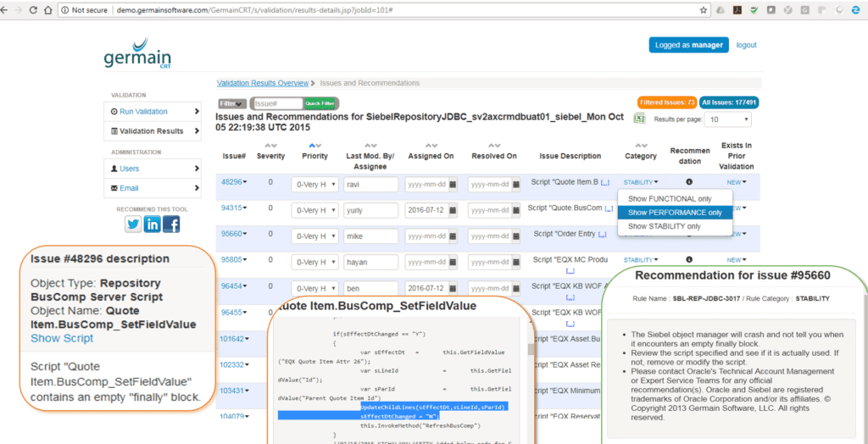Open Resolved On calendar for ravi row
The height and width of the screenshot is (444, 868).
pos(515,185)
